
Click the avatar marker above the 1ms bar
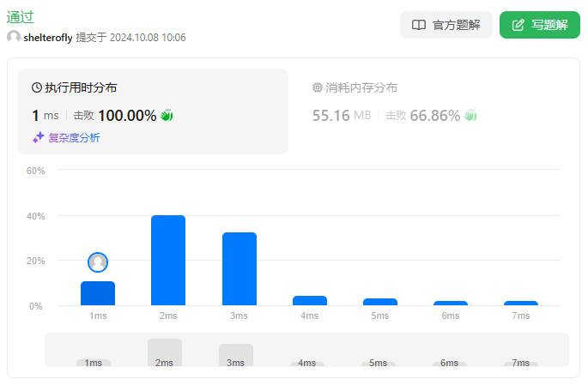click(98, 262)
